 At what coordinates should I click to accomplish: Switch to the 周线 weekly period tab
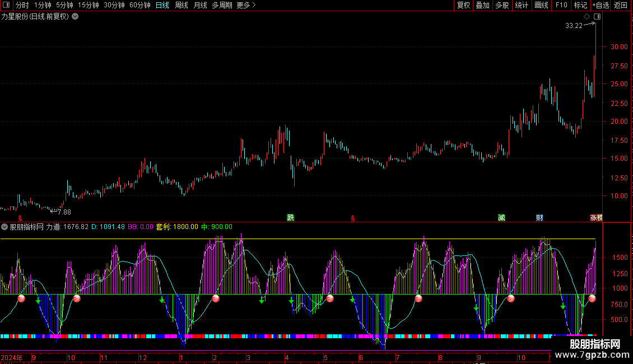(x=181, y=5)
